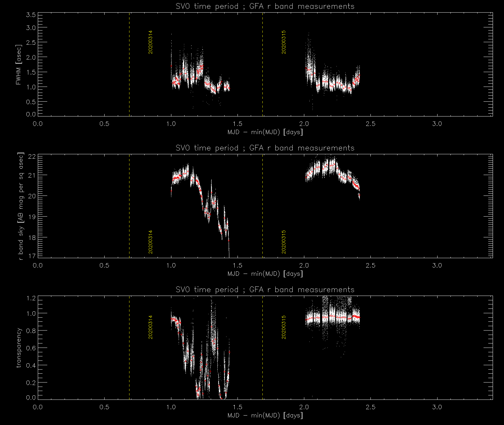Image resolution: width=504 pixels, height=425 pixels.
Task: Click the 18 tick on the sky brightness y-axis
Action: pyautogui.click(x=32, y=237)
